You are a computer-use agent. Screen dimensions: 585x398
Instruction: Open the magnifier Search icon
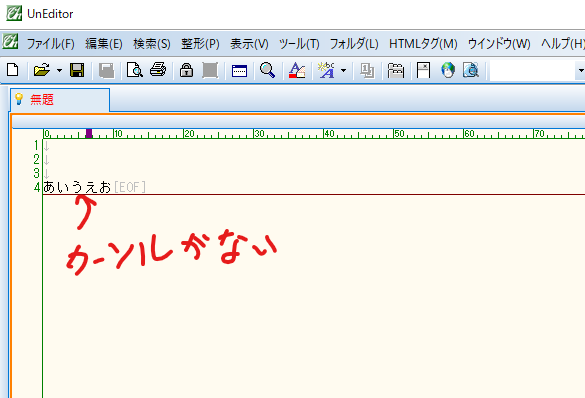(x=267, y=70)
